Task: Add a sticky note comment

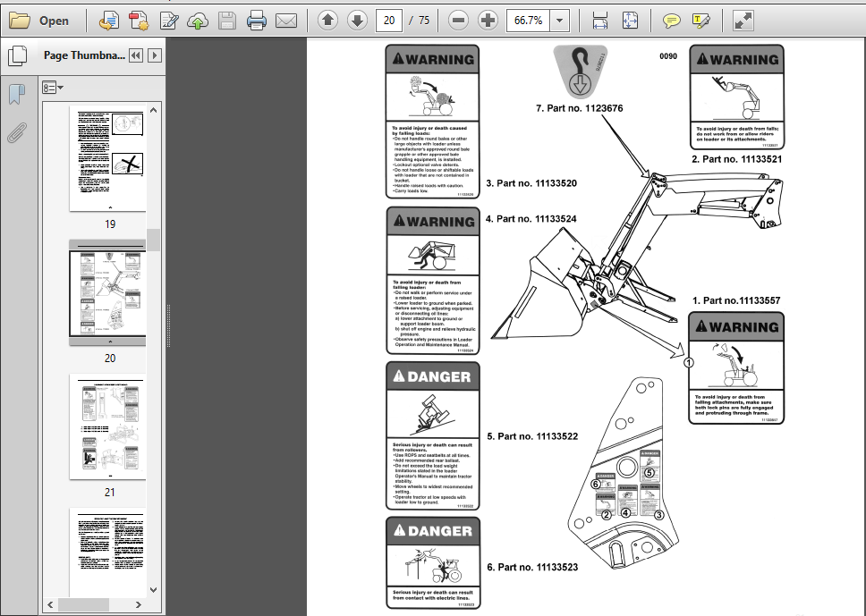Action: tap(671, 21)
